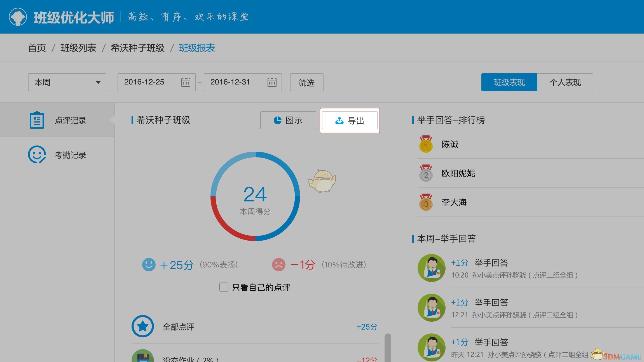Open 希沃种子班级 in the breadcrumb
Image resolution: width=644 pixels, height=362 pixels.
[138, 48]
